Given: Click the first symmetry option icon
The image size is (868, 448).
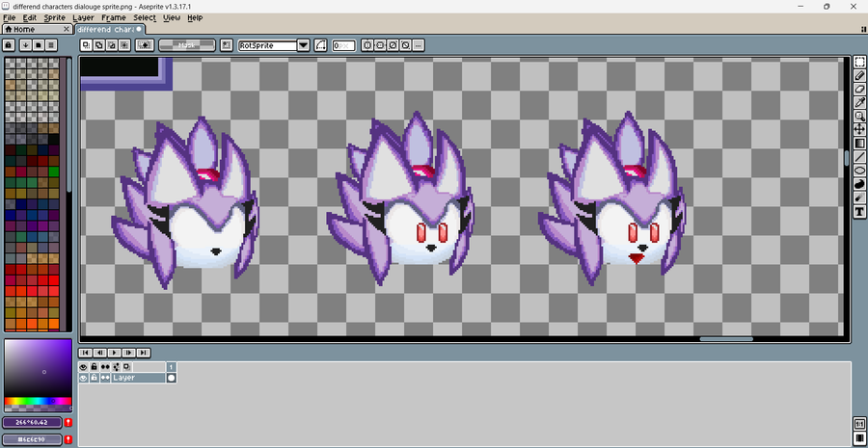Looking at the screenshot, I should [x=367, y=45].
